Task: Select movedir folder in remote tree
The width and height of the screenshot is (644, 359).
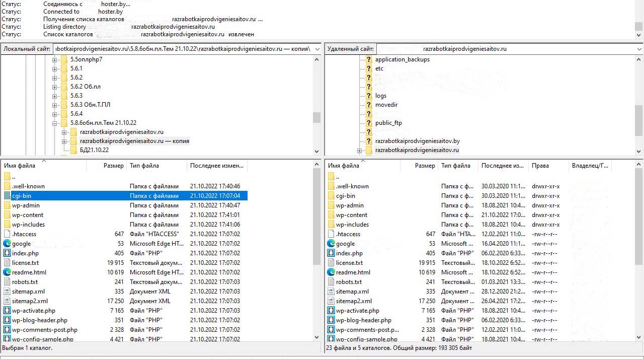Action: (x=386, y=105)
